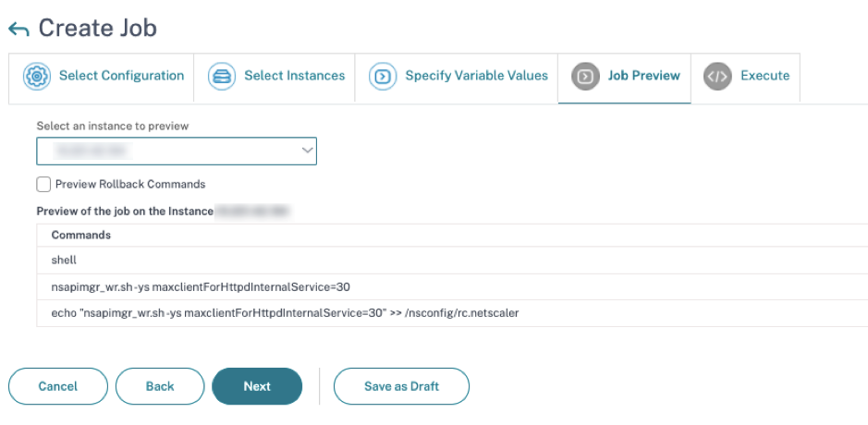Viewport: 868px width, 425px height.
Task: Select the Job Preview tab label
Action: pos(643,75)
